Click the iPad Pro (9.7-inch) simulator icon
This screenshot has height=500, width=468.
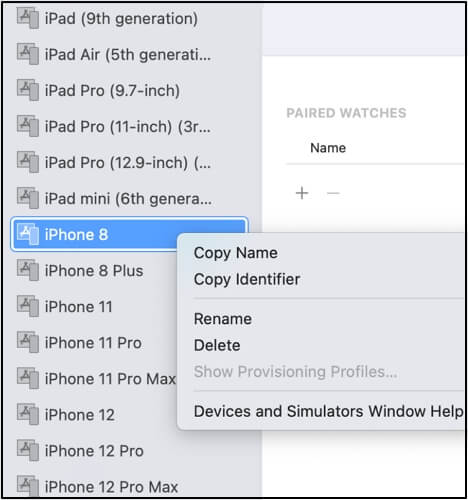tap(28, 90)
